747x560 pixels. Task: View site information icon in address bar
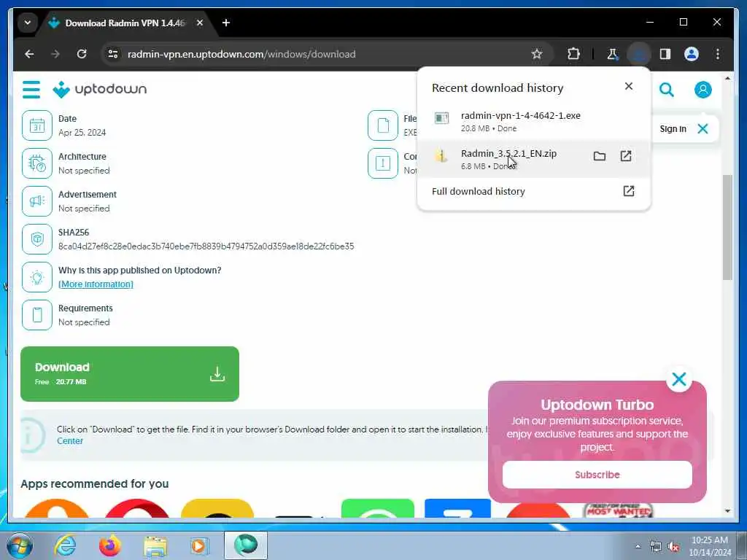pyautogui.click(x=113, y=54)
